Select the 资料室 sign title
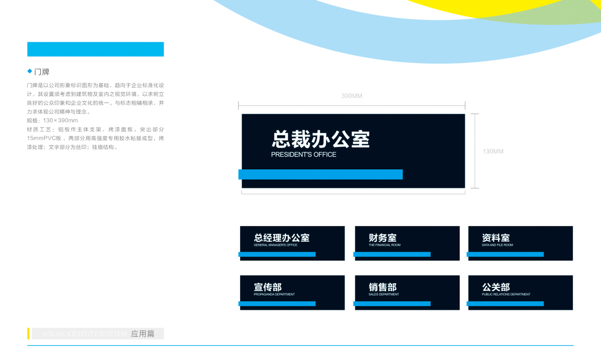This screenshot has height=364, width=601. point(496,238)
